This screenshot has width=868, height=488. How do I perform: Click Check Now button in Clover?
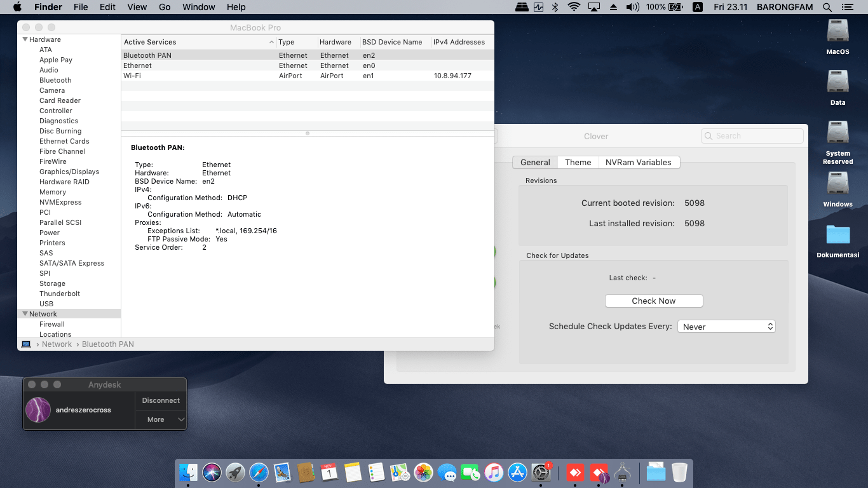click(654, 301)
